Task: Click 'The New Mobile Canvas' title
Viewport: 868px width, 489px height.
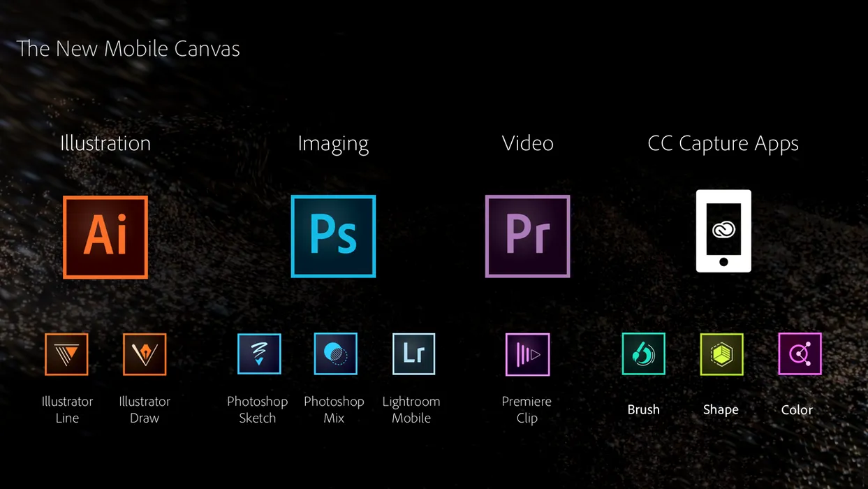Action: (x=128, y=49)
